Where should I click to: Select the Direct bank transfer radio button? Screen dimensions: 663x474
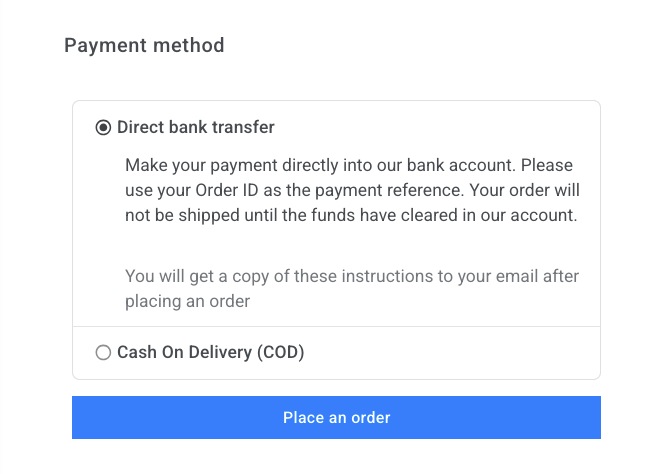103,128
